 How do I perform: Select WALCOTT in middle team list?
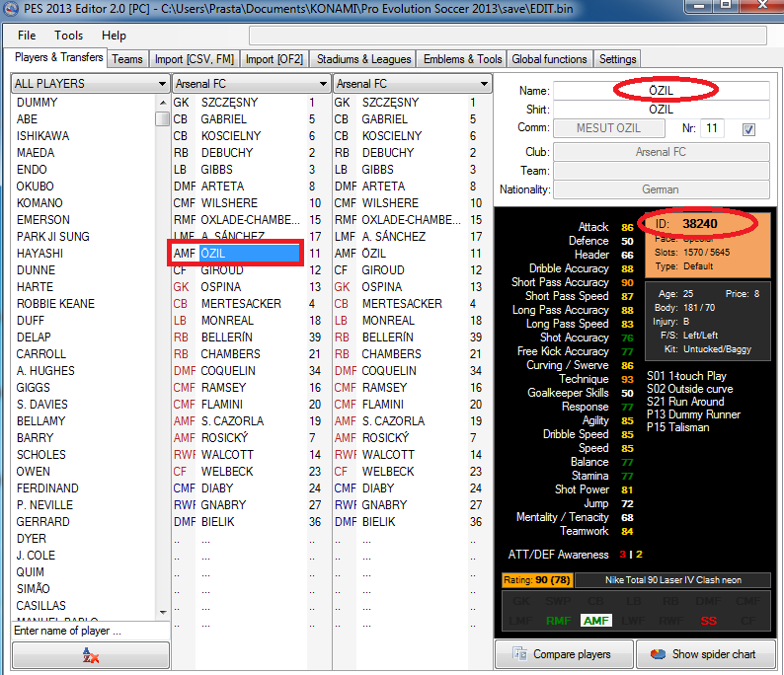tap(227, 455)
